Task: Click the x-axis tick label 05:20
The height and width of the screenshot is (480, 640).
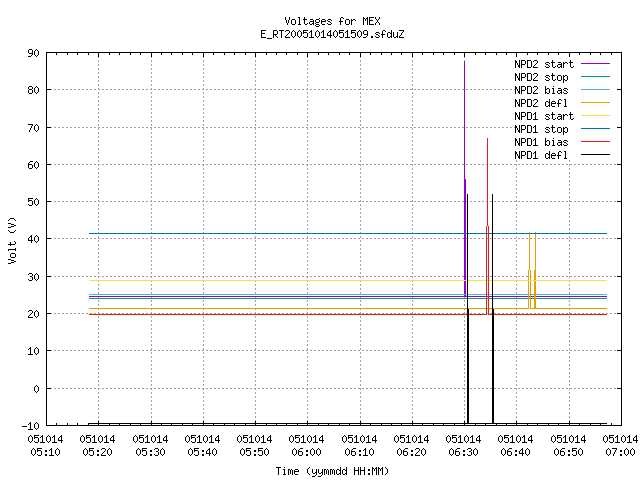Action: pyautogui.click(x=98, y=452)
